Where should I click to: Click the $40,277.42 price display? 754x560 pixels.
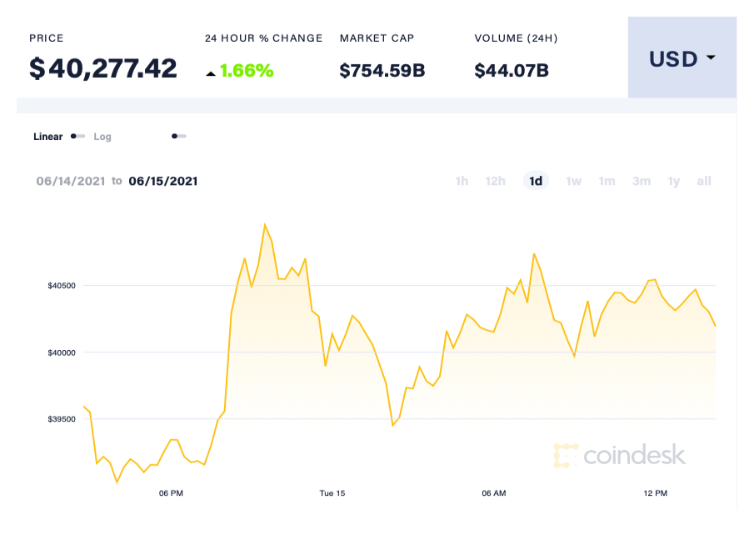pyautogui.click(x=104, y=68)
